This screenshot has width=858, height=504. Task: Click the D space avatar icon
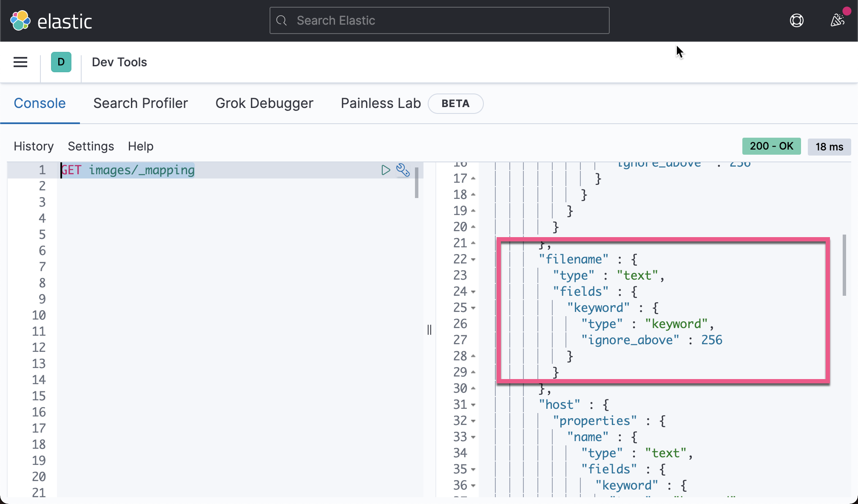click(x=61, y=62)
